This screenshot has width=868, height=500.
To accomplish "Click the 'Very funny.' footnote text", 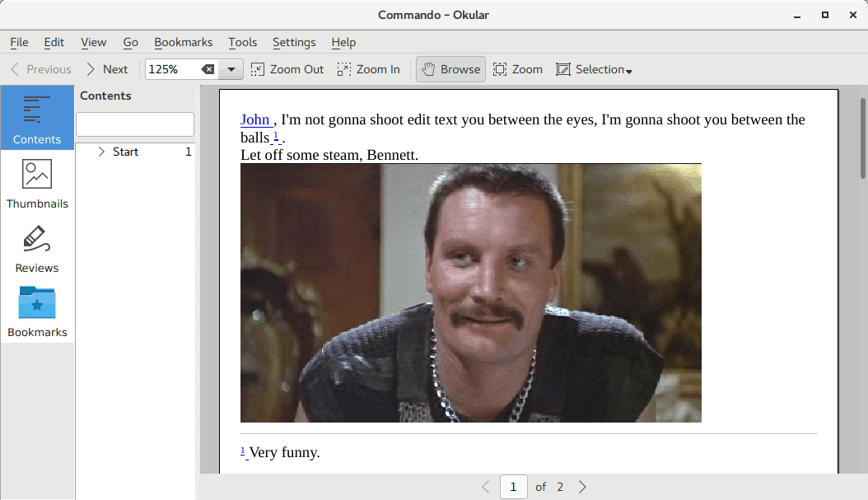I will tap(285, 452).
